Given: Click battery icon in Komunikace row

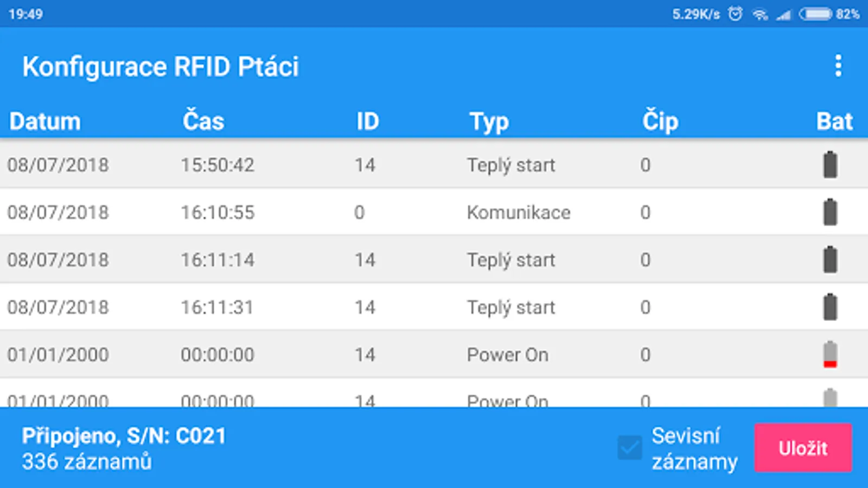Looking at the screenshot, I should tap(830, 212).
